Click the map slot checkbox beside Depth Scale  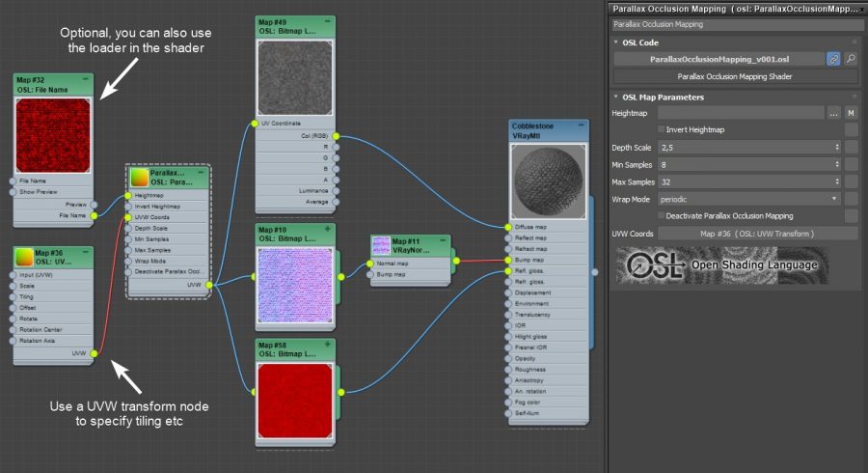pyautogui.click(x=851, y=147)
